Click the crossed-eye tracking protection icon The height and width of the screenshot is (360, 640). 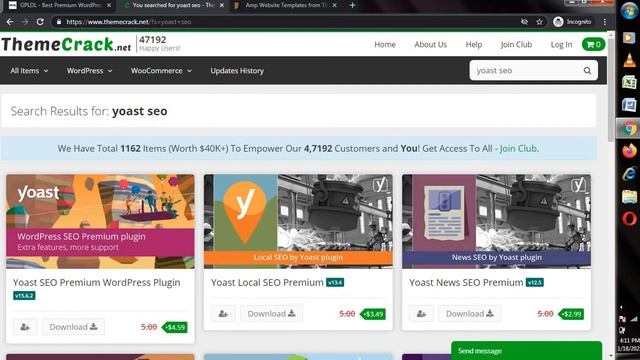[524, 22]
